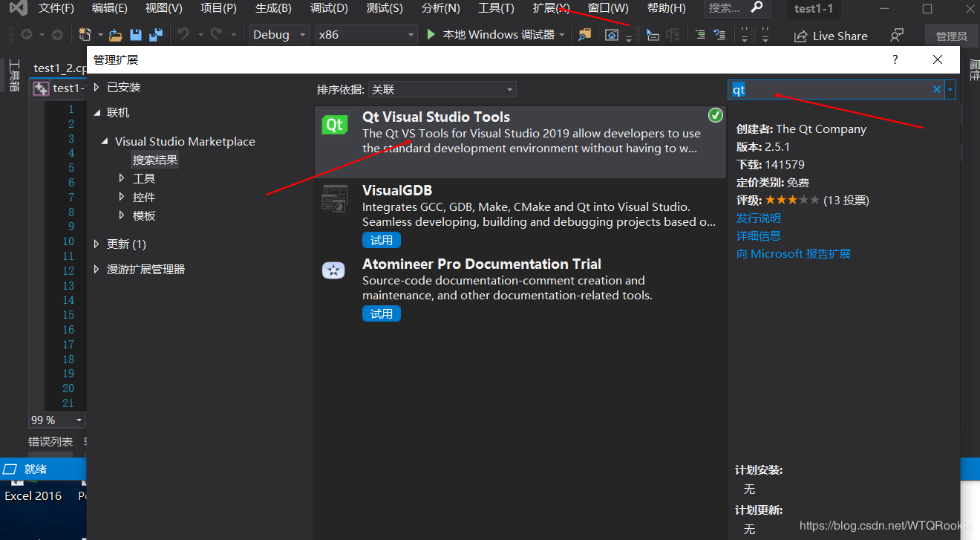The height and width of the screenshot is (540, 980).
Task: Save the current file
Action: point(136,35)
